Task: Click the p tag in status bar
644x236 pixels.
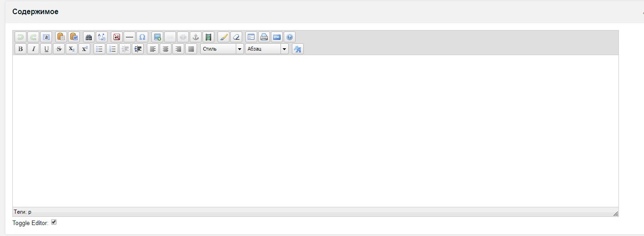Action: (x=30, y=212)
